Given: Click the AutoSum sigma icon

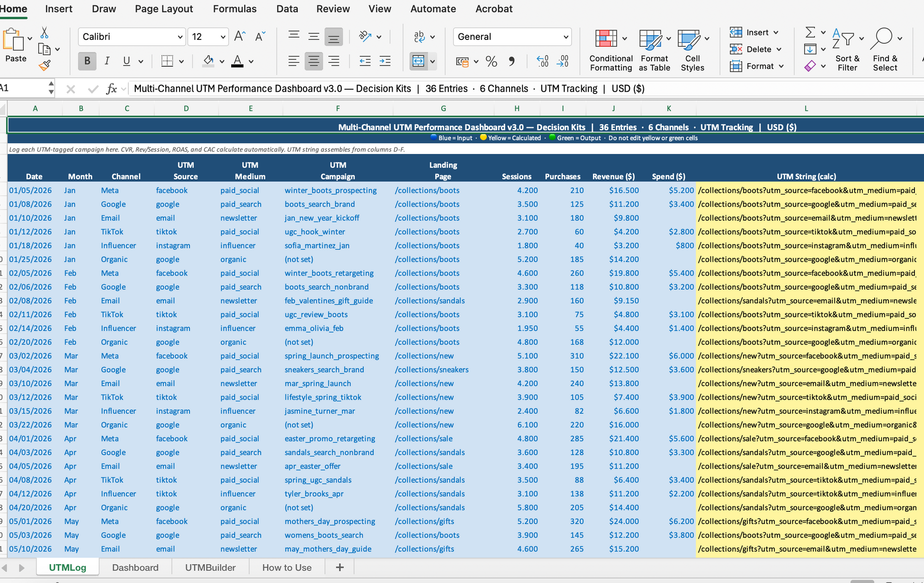Looking at the screenshot, I should 810,32.
